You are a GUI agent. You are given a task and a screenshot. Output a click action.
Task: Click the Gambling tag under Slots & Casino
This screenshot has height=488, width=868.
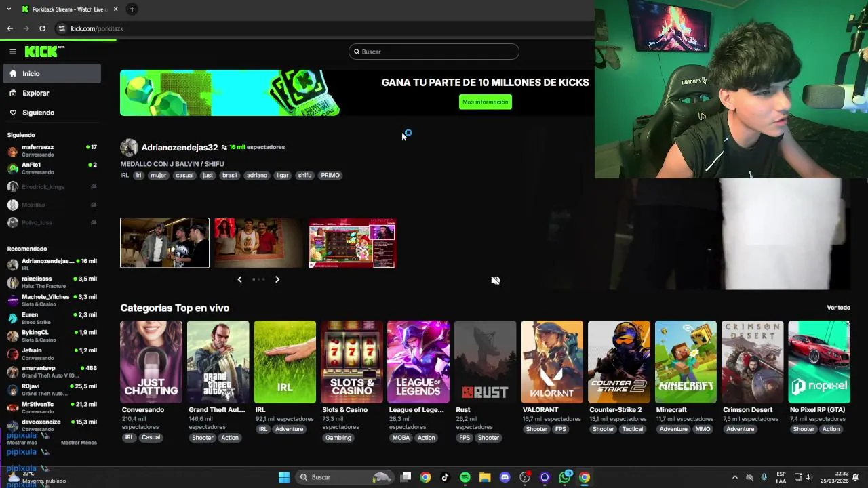point(338,438)
